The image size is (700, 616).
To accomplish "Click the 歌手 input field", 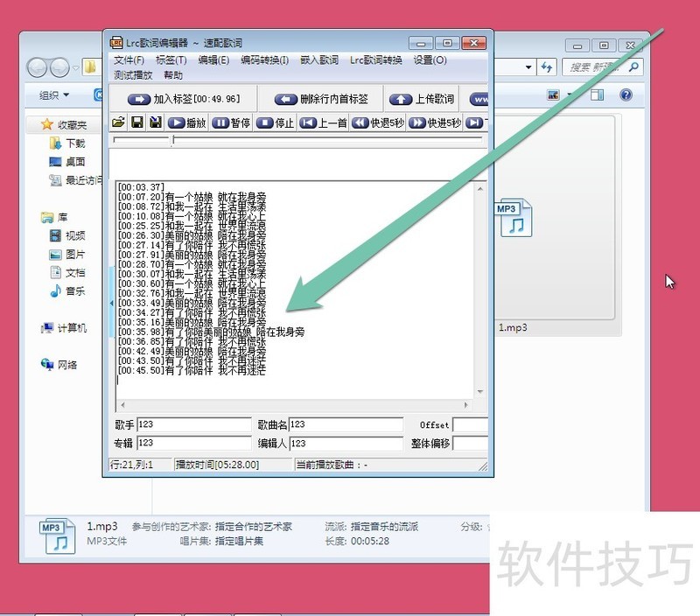I will pyautogui.click(x=194, y=424).
